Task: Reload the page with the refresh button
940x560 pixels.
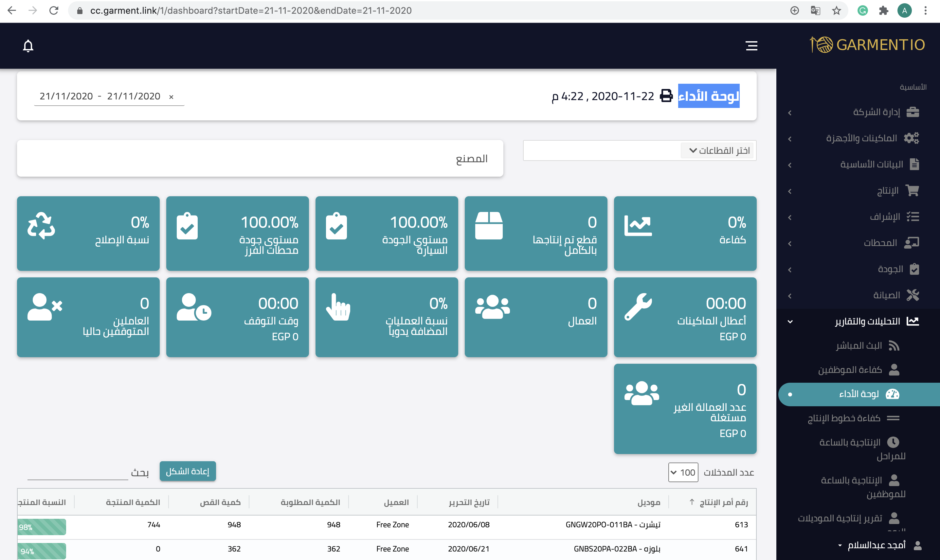Action: point(54,10)
